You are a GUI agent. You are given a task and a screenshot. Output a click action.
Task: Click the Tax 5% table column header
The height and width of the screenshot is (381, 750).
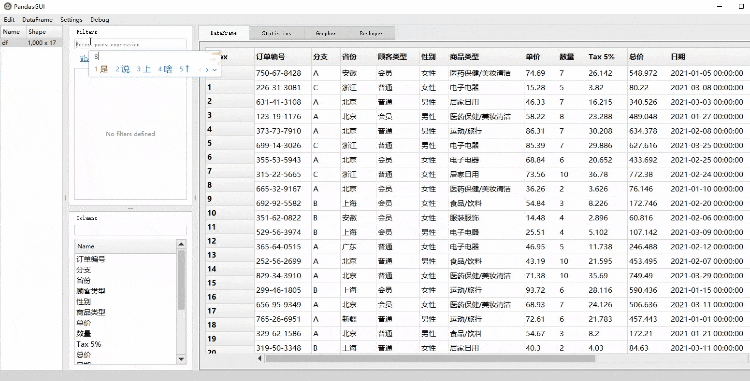(607, 56)
